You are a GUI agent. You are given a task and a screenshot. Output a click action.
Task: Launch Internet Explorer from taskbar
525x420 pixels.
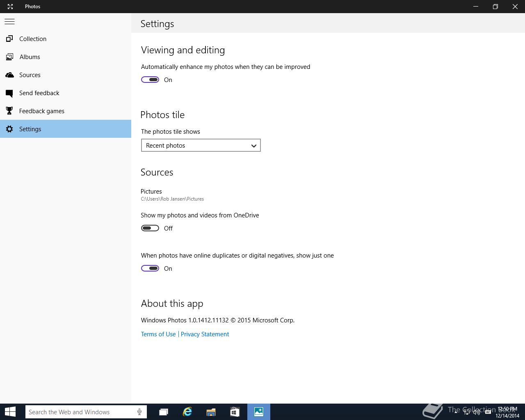(187, 412)
